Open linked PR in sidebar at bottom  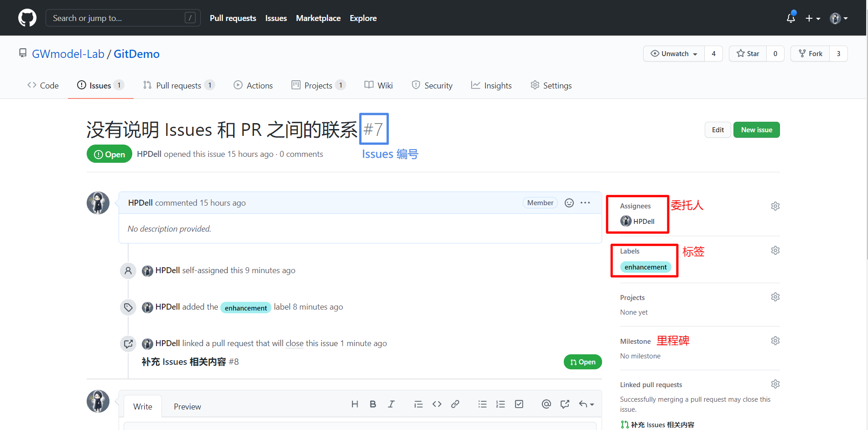tap(662, 425)
